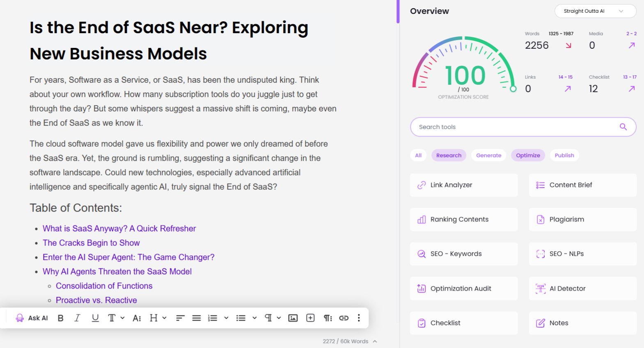Click the optimization score gauge knob

pyautogui.click(x=513, y=89)
